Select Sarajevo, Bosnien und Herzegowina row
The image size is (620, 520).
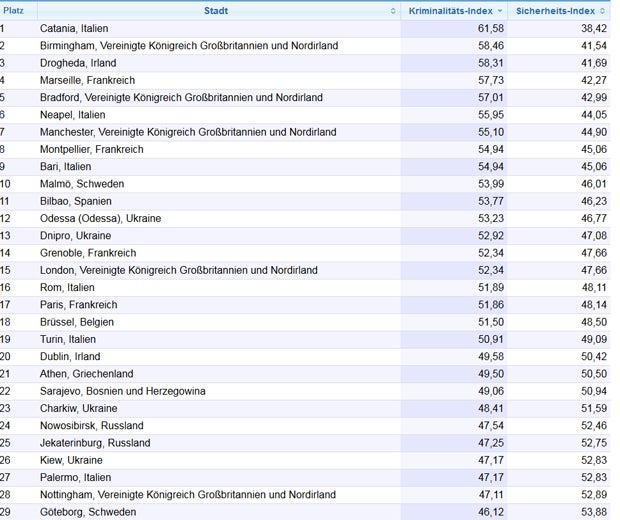(122, 391)
